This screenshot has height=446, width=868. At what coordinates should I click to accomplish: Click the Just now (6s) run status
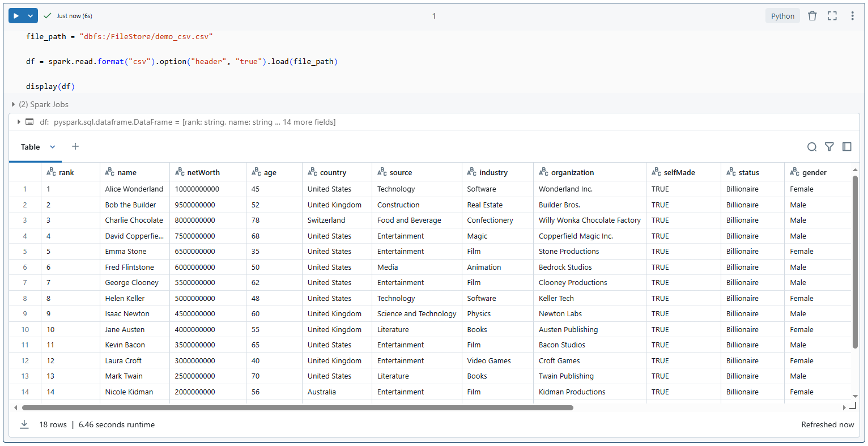pyautogui.click(x=74, y=16)
